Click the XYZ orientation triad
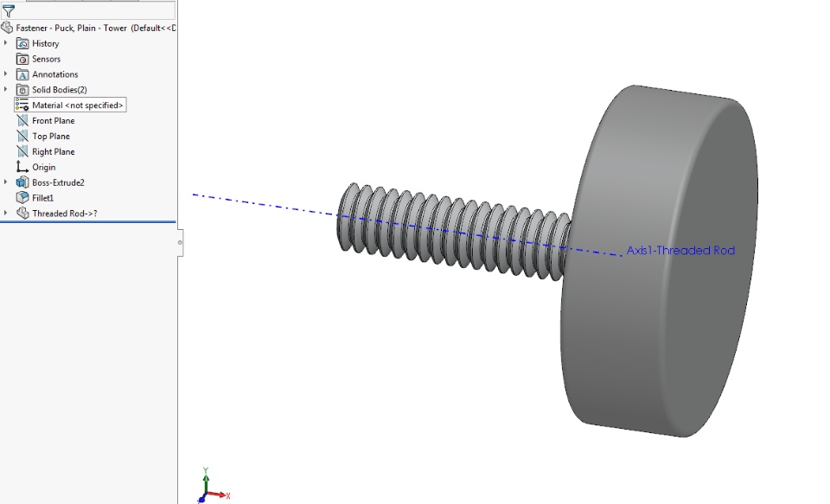 tap(213, 486)
